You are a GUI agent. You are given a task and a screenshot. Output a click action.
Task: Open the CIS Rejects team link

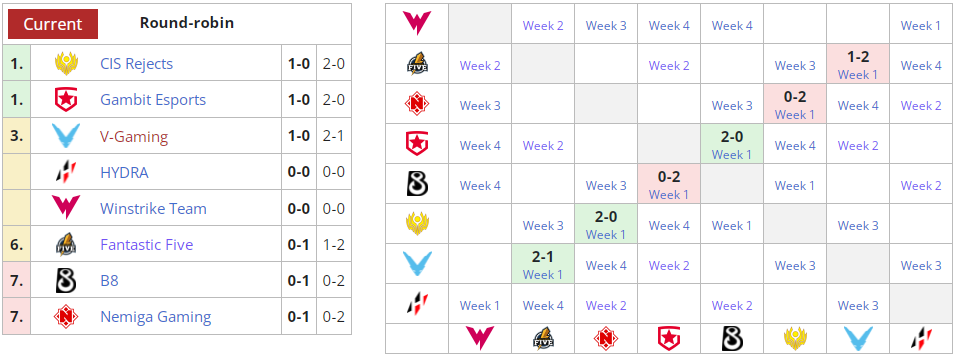pyautogui.click(x=136, y=64)
